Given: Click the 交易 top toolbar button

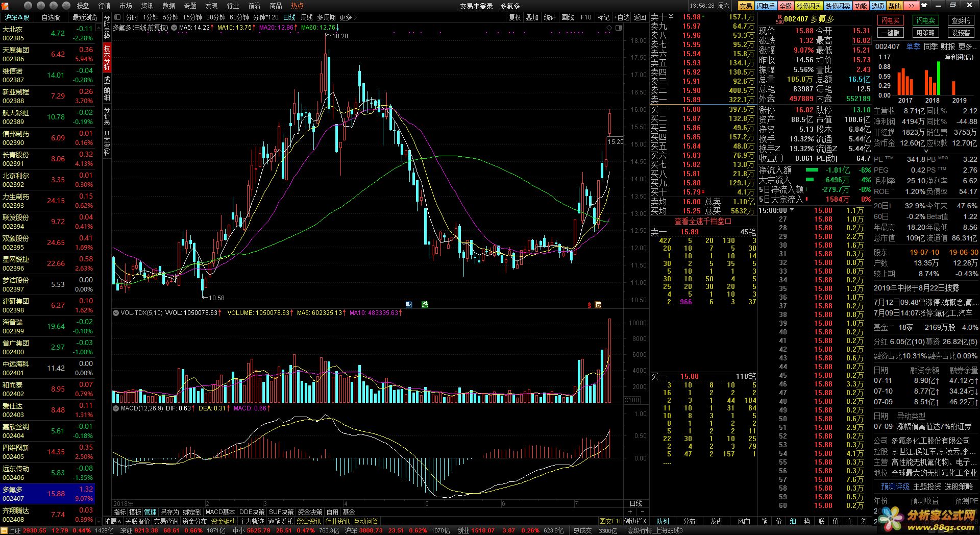Looking at the screenshot, I should click(x=746, y=6).
